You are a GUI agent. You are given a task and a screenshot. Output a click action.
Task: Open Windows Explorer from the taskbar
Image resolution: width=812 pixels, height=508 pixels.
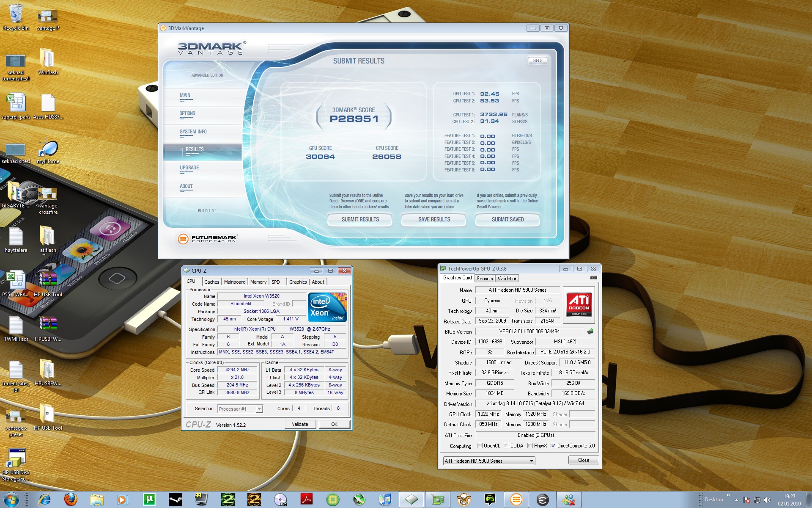click(x=97, y=500)
